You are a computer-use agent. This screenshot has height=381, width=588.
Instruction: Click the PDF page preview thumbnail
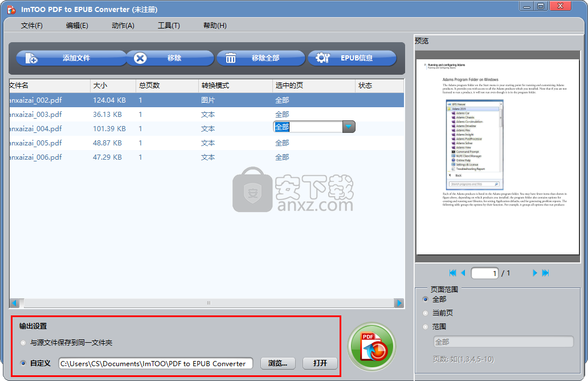[497, 156]
